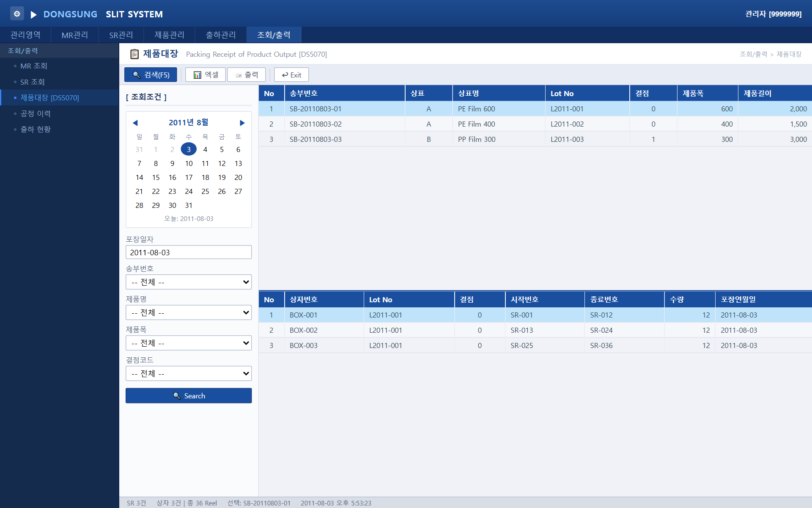
Task: Click the blue Search button below the filters
Action: (x=189, y=396)
